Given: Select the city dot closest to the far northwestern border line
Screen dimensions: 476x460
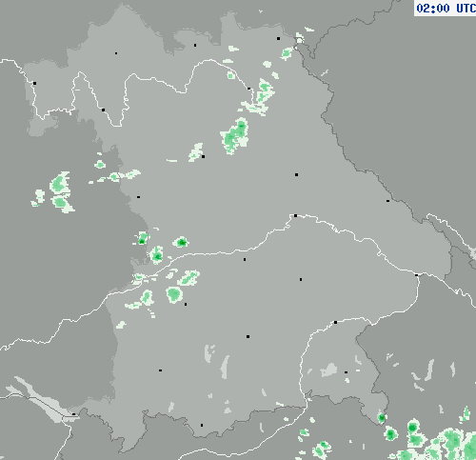Looking at the screenshot, I should coord(34,83).
